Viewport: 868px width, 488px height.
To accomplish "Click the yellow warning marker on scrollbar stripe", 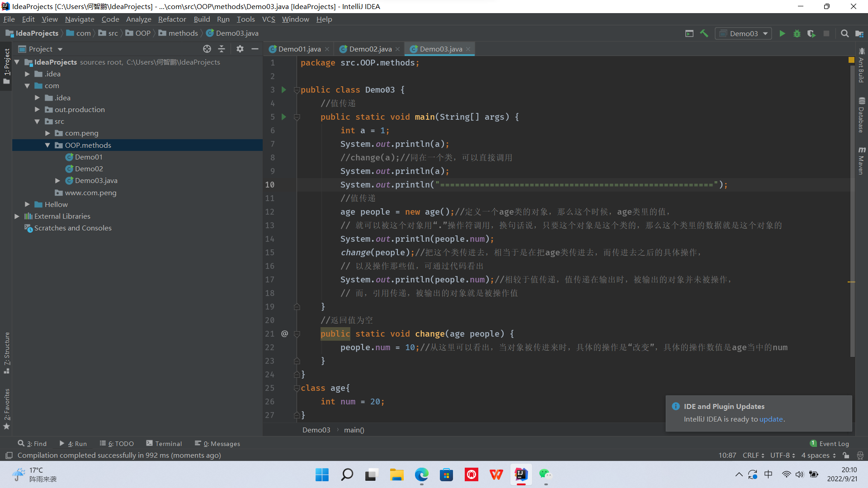I will tap(851, 282).
